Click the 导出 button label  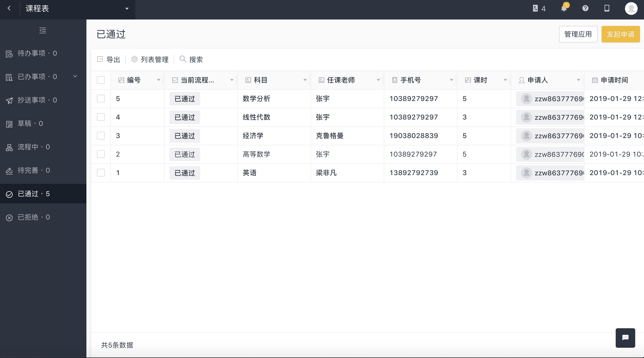click(x=114, y=60)
